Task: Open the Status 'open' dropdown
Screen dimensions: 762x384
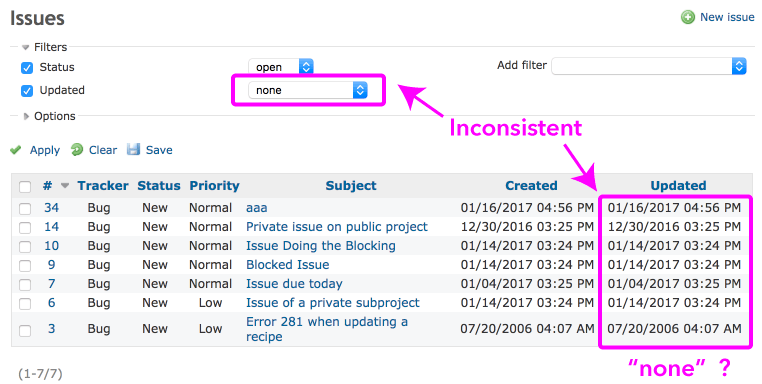Action: coord(281,67)
